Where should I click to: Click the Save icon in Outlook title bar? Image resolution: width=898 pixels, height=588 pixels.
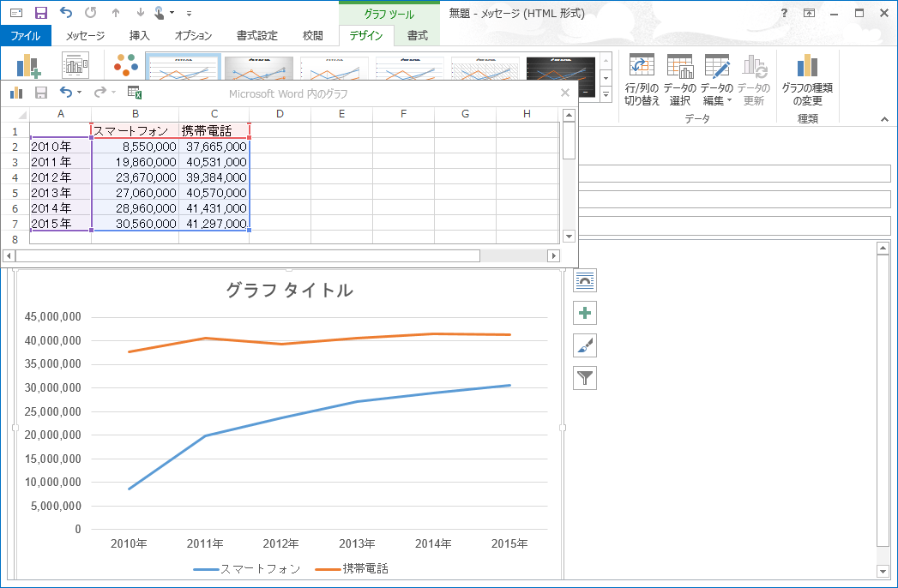coord(40,13)
